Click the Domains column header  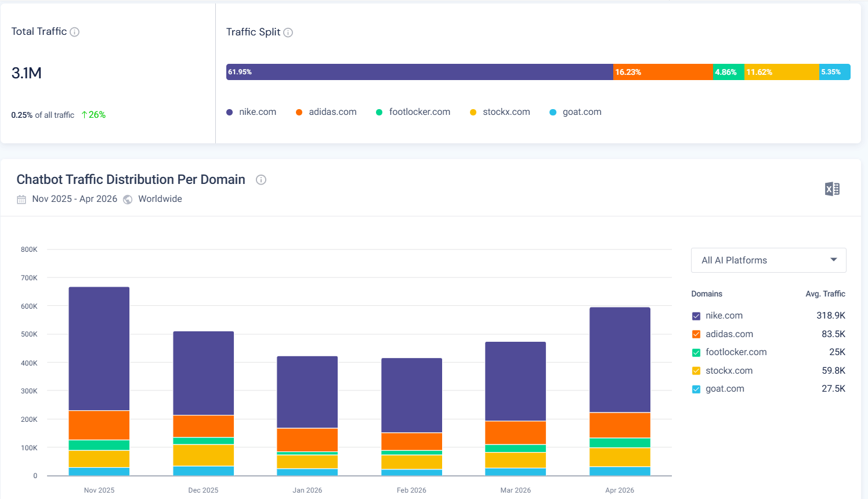coord(707,294)
